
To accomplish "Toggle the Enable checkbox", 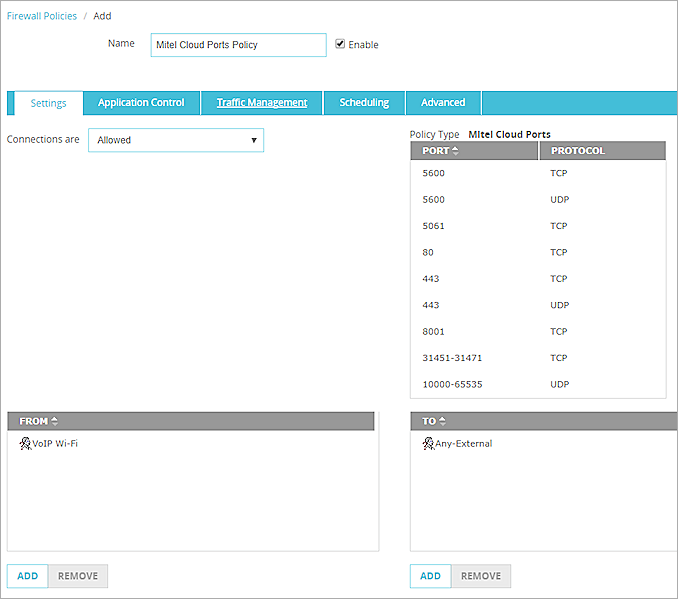I will point(341,44).
